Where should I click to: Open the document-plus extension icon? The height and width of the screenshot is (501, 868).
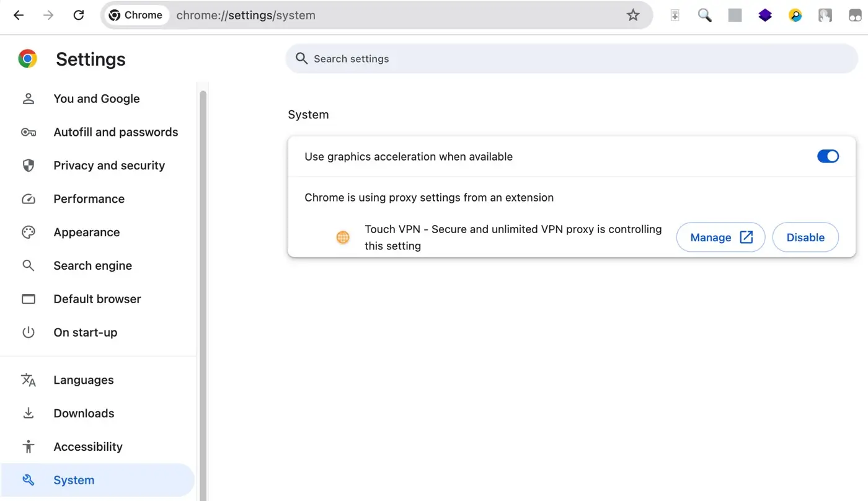[675, 15]
